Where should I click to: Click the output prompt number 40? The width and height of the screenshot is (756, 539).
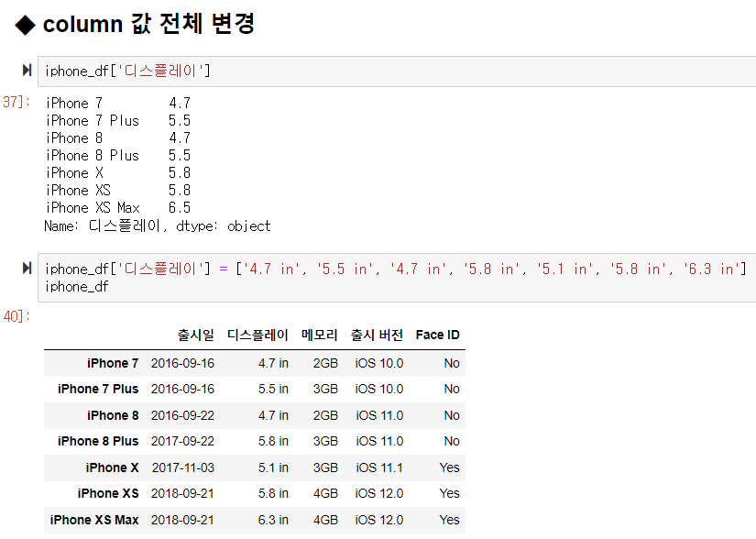pos(16,316)
